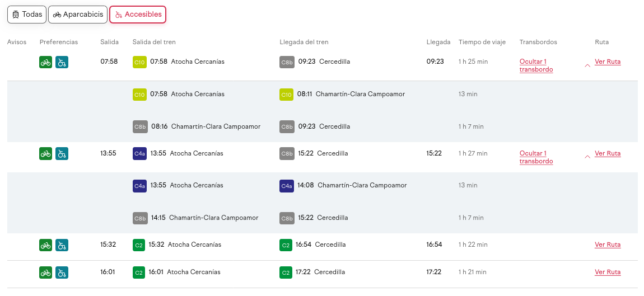Click C8b badge beside 08:16 Chamartín-Clara Campoamor
644x296 pixels.
coord(140,126)
